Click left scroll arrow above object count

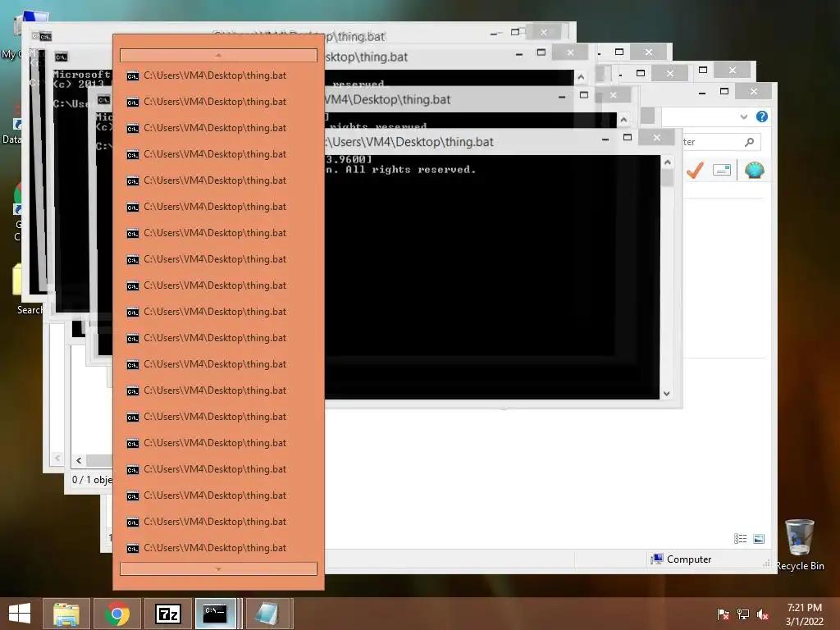(79, 461)
